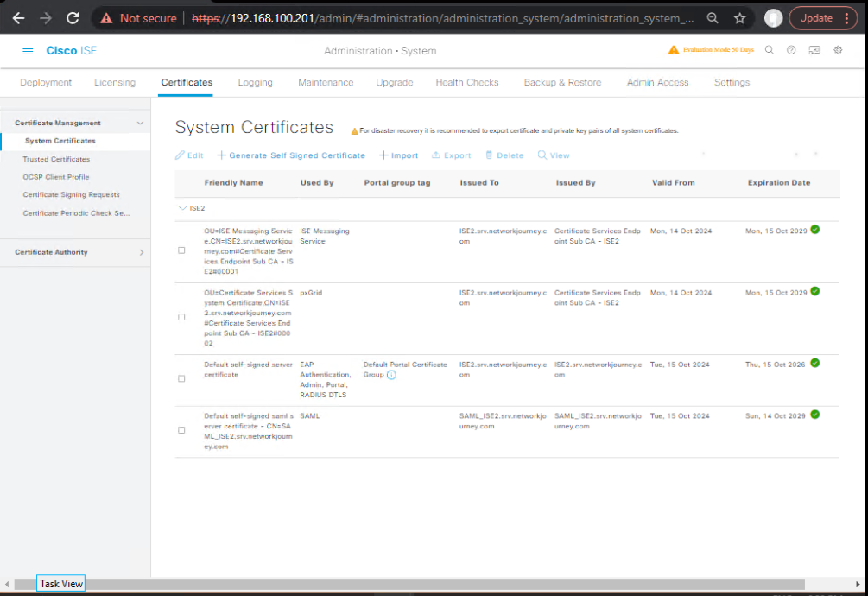
Task: Open System Certificates in sidebar
Action: point(60,141)
